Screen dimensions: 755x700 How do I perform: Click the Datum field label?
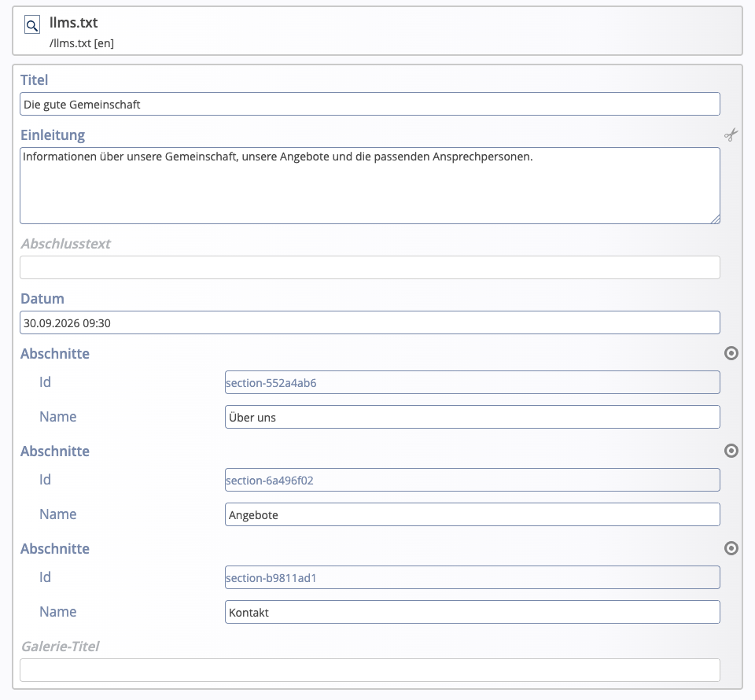click(42, 299)
